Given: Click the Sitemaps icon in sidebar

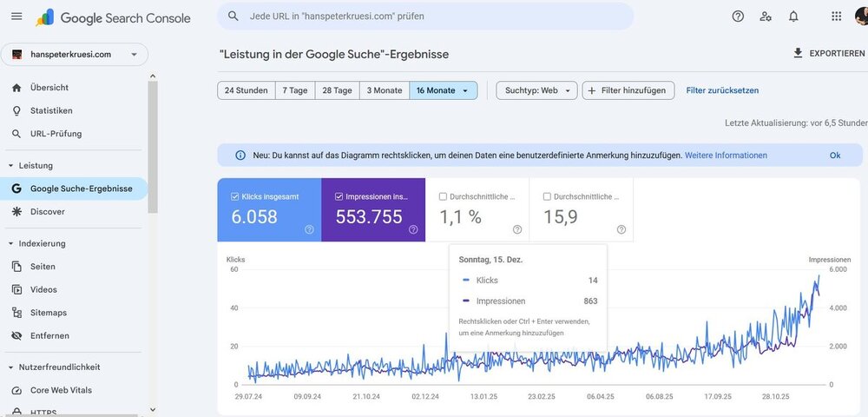Looking at the screenshot, I should point(16,313).
